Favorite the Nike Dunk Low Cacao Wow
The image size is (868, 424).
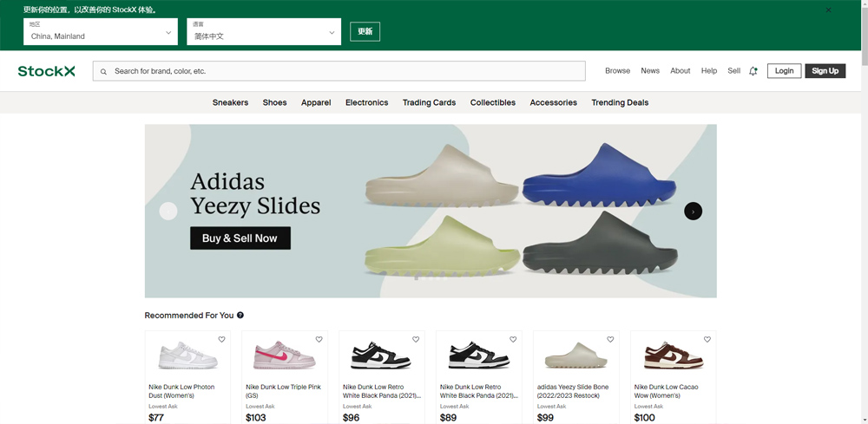(707, 340)
